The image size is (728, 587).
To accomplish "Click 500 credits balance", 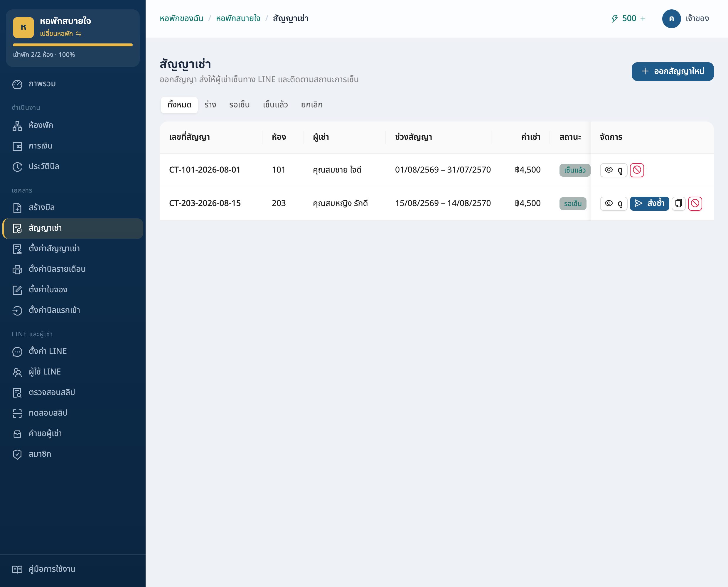I will [x=629, y=18].
